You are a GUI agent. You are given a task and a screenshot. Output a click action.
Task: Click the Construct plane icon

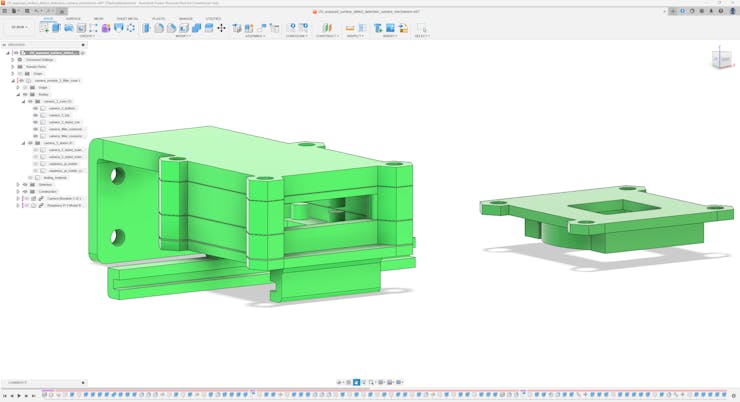point(326,28)
